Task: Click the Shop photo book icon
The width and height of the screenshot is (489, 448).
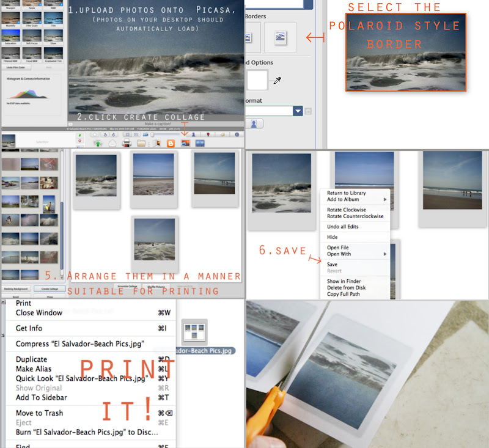Action: (x=156, y=144)
